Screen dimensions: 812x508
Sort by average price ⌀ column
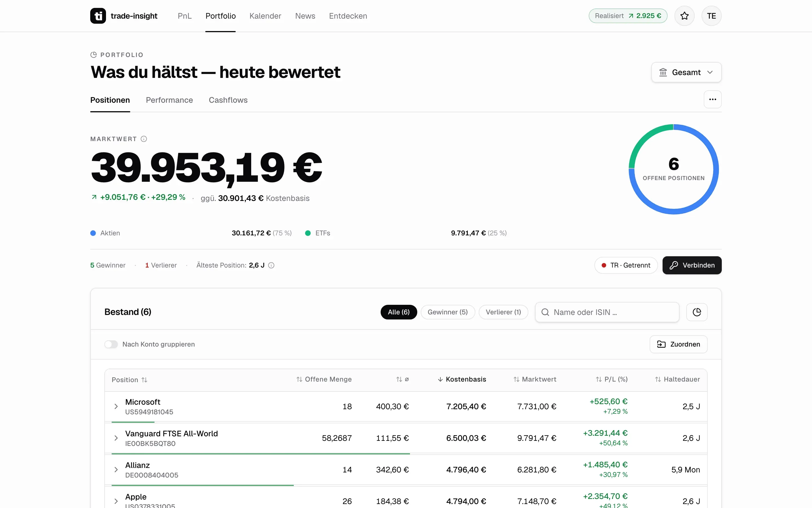402,379
